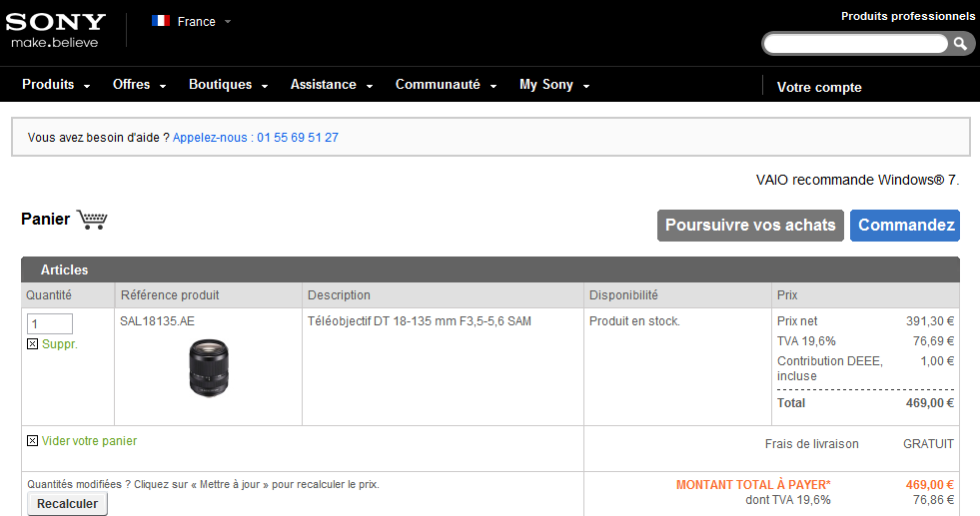The height and width of the screenshot is (516, 980).
Task: Click MONTANT TOTAL À PAYER label
Action: [x=754, y=485]
